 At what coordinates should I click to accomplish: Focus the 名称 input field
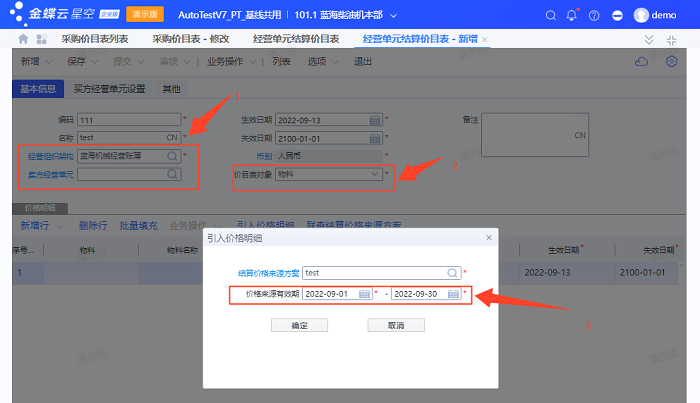[x=129, y=137]
